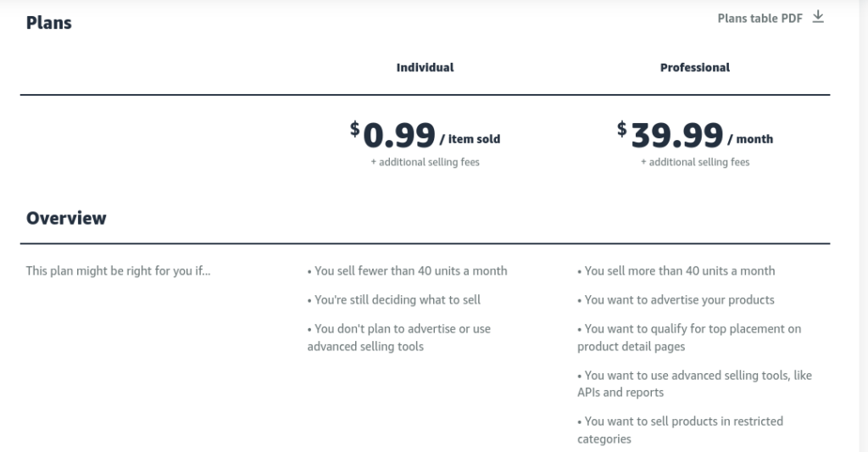Click the $0.99 per item sold price
868x452 pixels.
click(x=426, y=135)
